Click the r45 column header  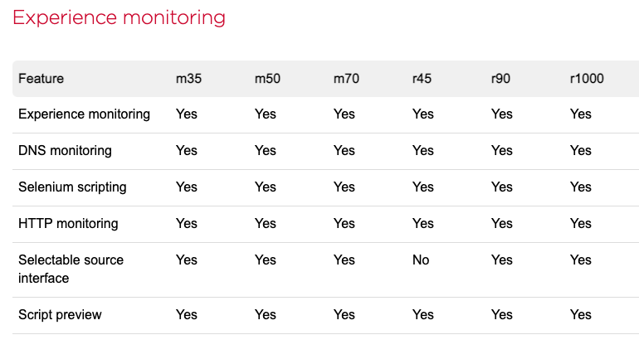point(422,79)
